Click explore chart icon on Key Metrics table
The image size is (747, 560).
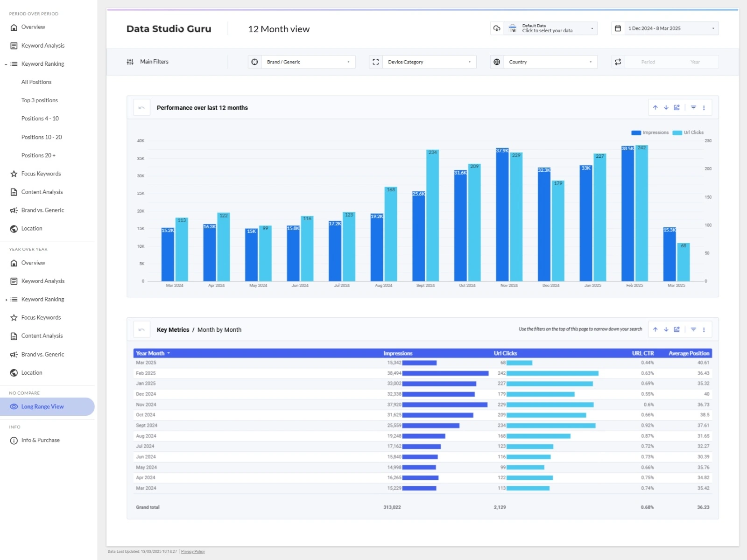tap(677, 329)
